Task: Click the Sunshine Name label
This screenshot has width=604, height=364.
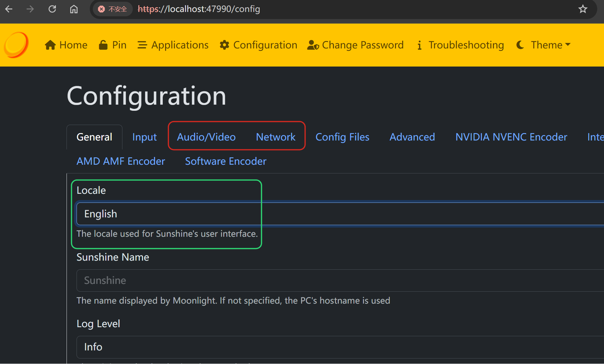Action: point(113,257)
